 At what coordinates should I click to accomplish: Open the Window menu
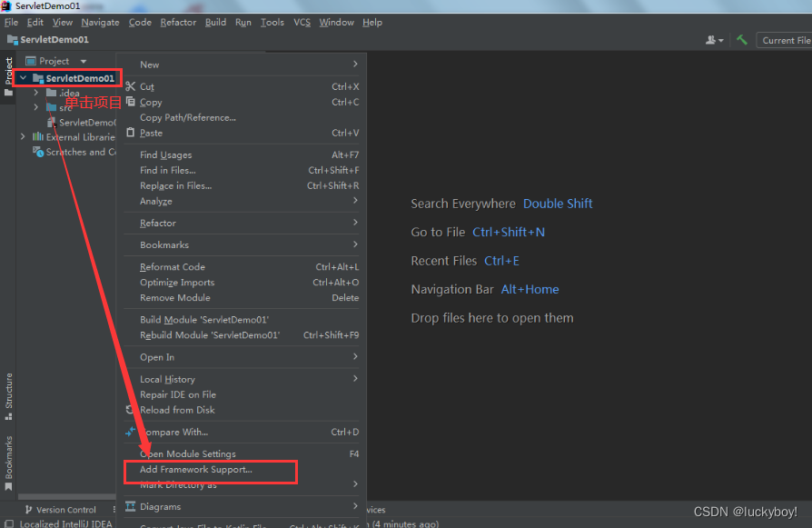coord(336,23)
